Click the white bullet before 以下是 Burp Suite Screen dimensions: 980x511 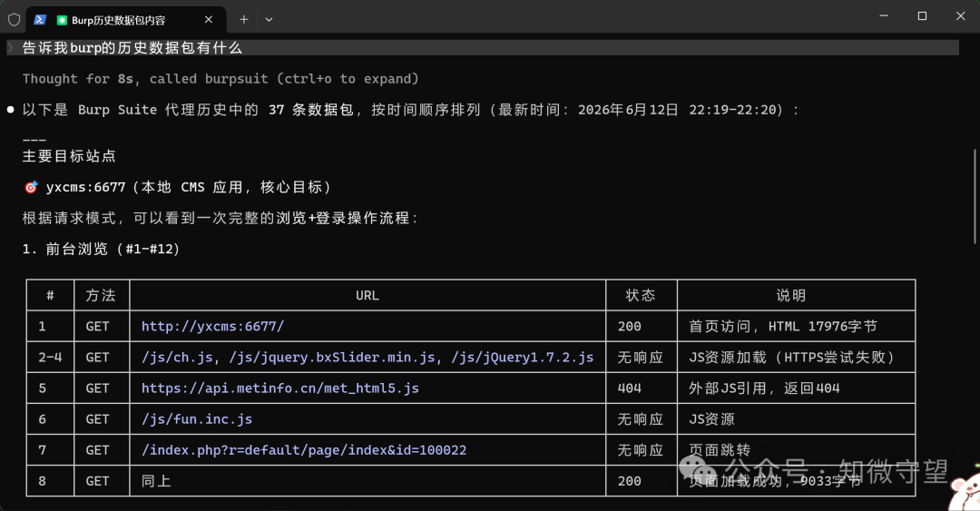[11, 110]
